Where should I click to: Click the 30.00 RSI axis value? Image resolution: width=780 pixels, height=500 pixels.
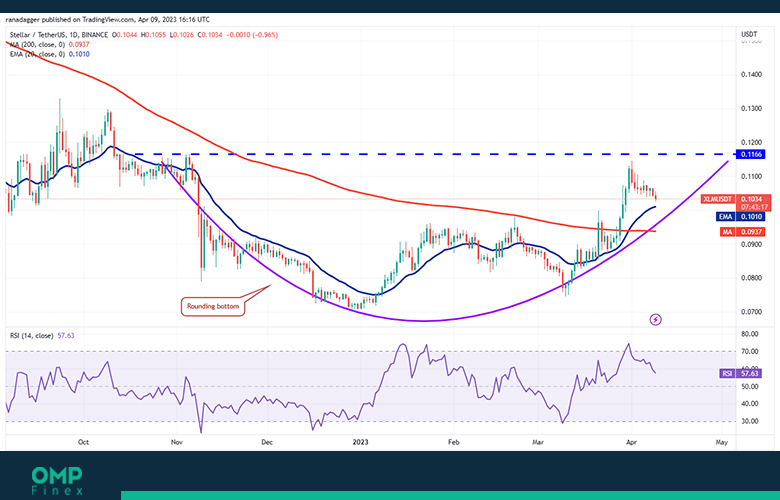[750, 421]
